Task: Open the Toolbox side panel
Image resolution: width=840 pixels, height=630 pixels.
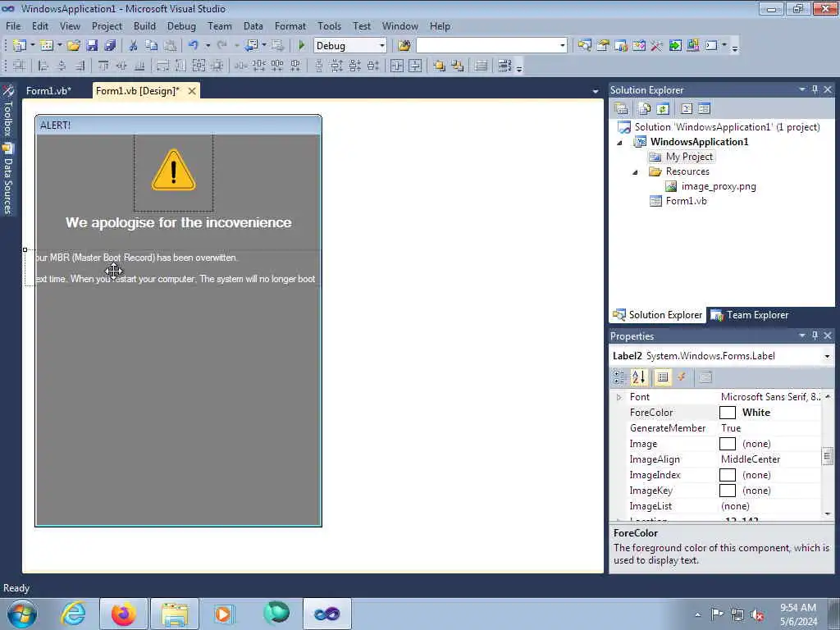Action: click(8, 111)
